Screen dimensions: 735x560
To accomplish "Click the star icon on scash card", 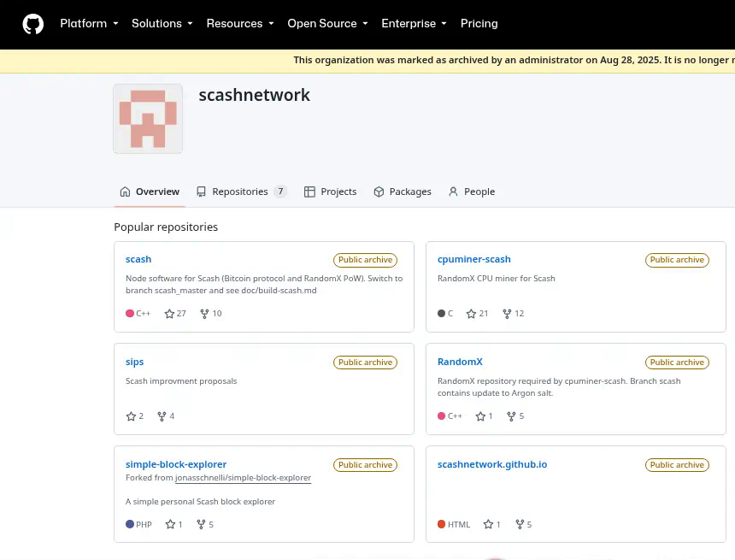I will tap(169, 314).
